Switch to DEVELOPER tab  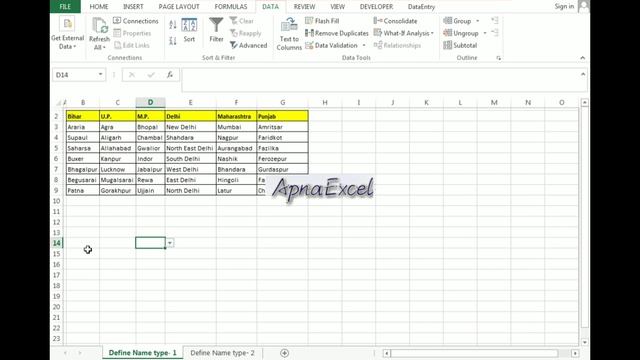pyautogui.click(x=376, y=7)
